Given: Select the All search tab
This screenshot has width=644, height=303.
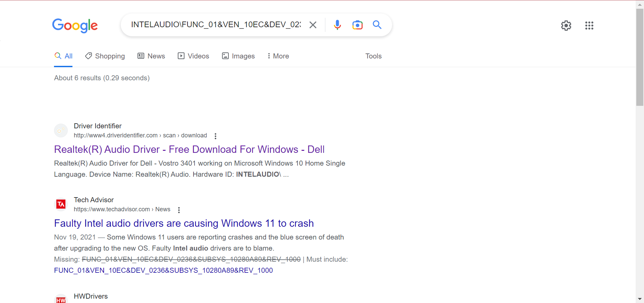Looking at the screenshot, I should [x=63, y=56].
